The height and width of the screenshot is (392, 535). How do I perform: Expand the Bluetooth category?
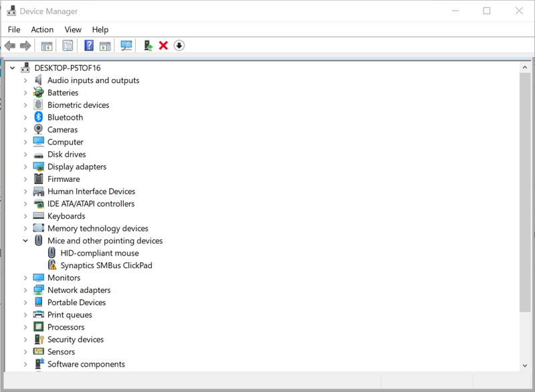click(x=26, y=117)
